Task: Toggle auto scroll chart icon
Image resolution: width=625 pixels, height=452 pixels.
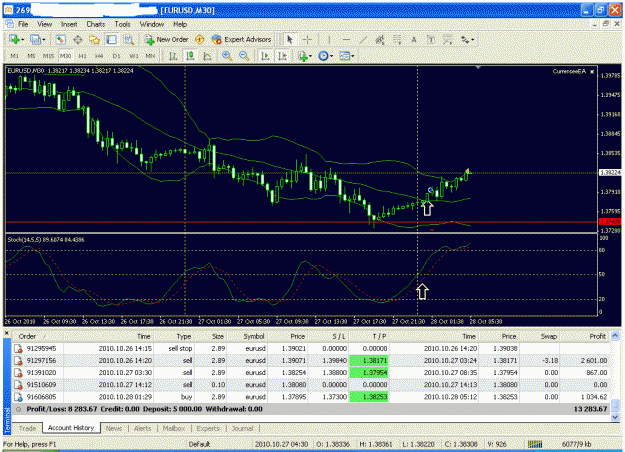Action: [265, 56]
